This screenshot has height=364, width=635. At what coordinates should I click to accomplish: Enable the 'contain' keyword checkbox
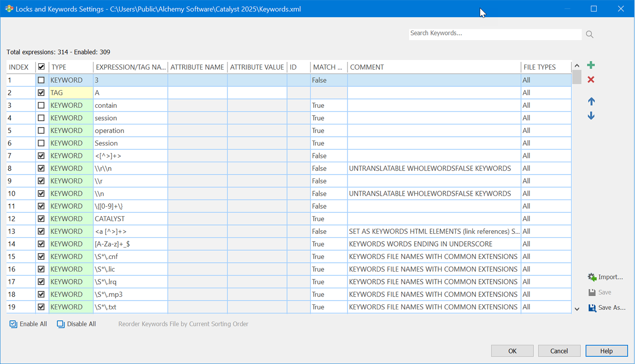pos(41,106)
